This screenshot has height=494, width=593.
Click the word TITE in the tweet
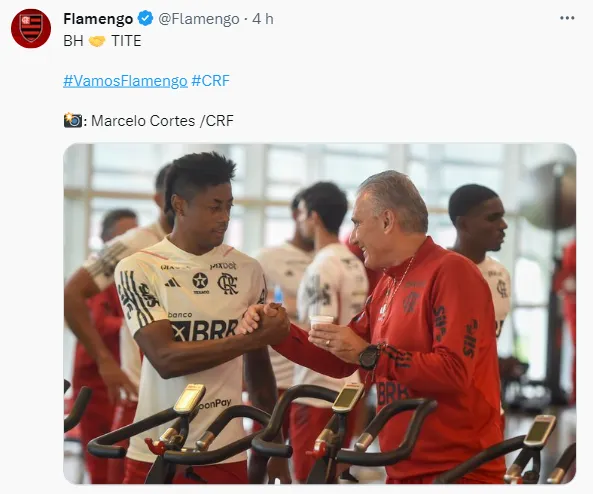[x=126, y=41]
